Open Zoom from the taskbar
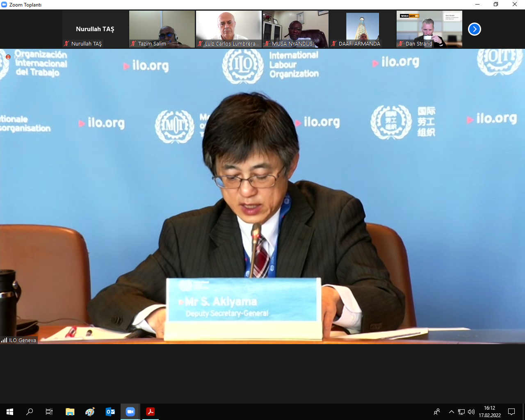 (130, 412)
